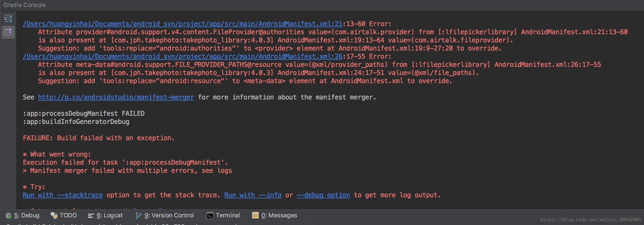Click Run with --info link
644x225 pixels.
(x=253, y=195)
